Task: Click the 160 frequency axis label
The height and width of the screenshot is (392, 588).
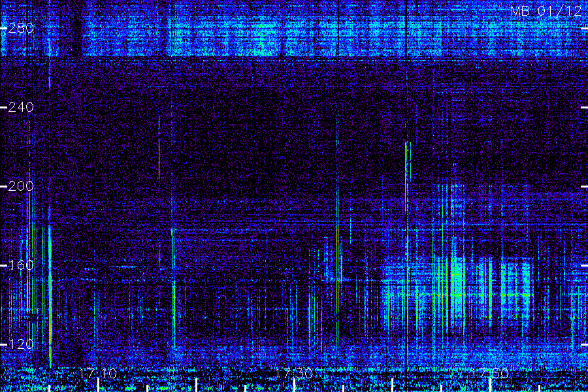Action: click(x=21, y=265)
